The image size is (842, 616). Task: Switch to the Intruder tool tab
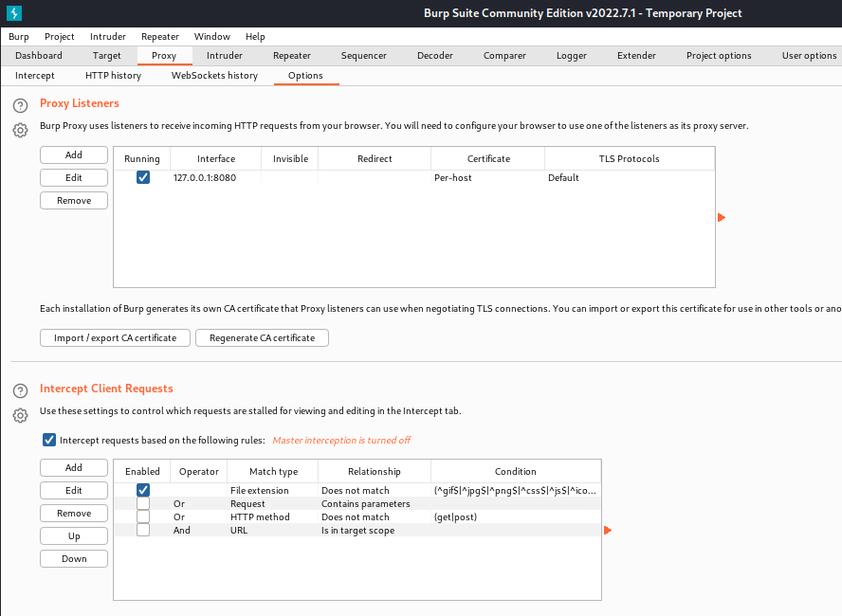225,55
